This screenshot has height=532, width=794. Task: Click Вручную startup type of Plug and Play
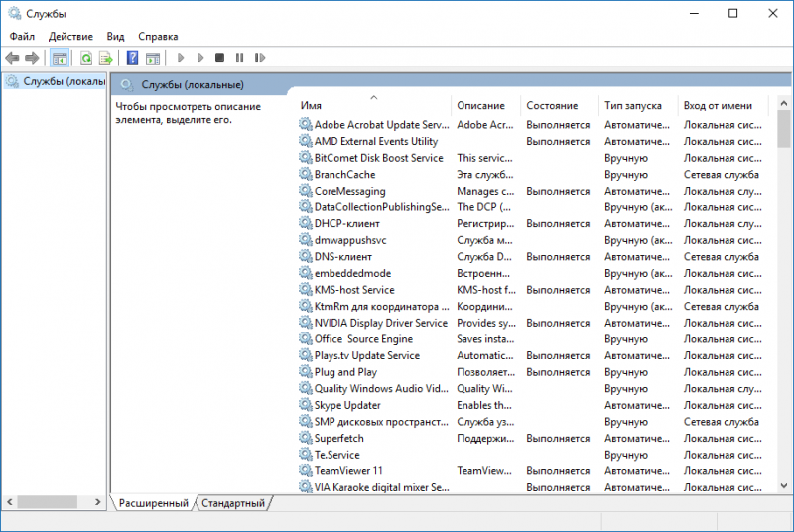[626, 372]
